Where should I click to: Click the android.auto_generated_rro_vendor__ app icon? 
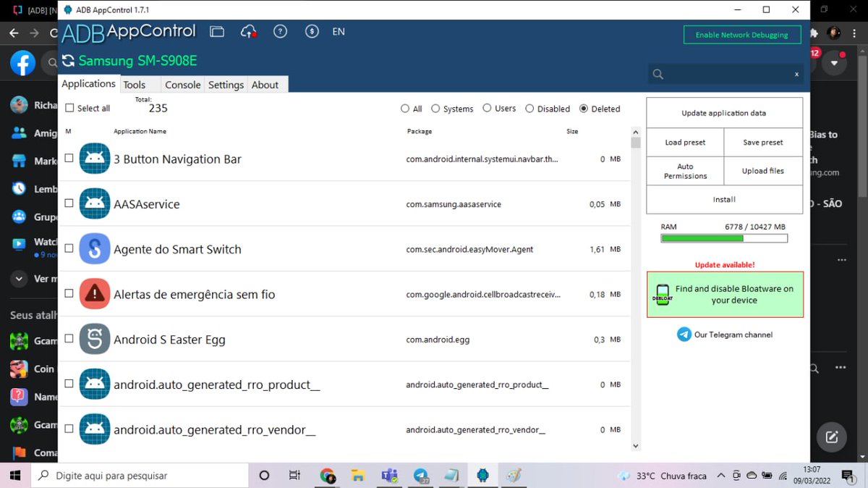pyautogui.click(x=95, y=429)
